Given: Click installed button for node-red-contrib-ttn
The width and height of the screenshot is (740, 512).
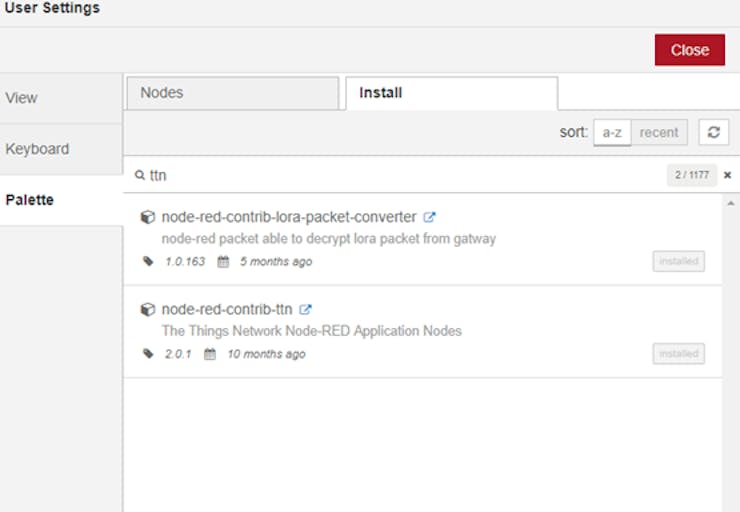Looking at the screenshot, I should [679, 354].
